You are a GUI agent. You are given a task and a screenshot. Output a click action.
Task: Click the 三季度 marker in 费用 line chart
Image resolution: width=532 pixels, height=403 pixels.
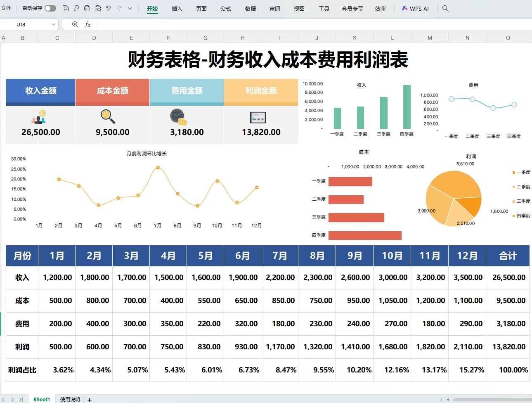point(493,108)
